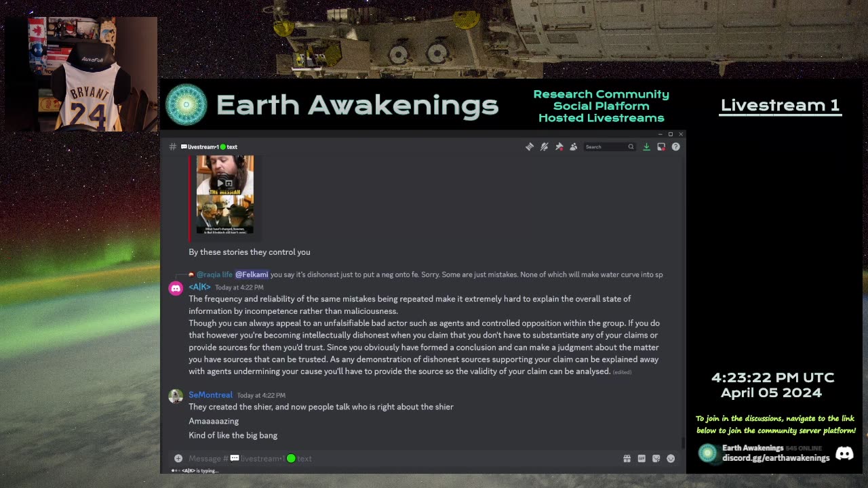Click the discord.gg/earthawakenings link text

pos(776,457)
